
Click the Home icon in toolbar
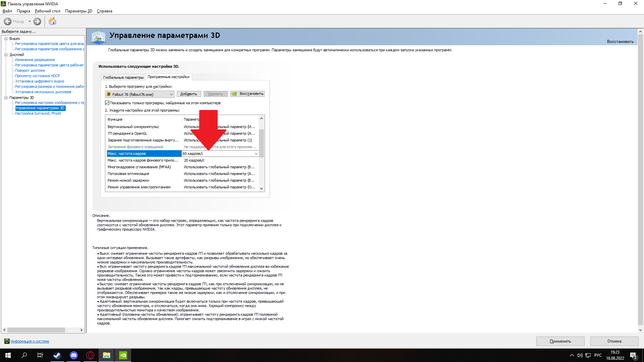[x=52, y=21]
